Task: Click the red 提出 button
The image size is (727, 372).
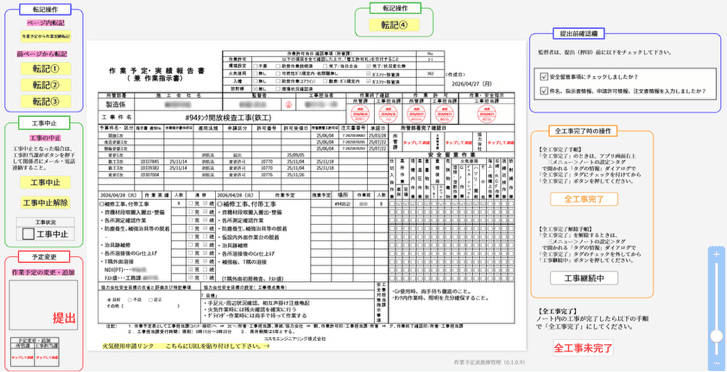Action: point(64,318)
